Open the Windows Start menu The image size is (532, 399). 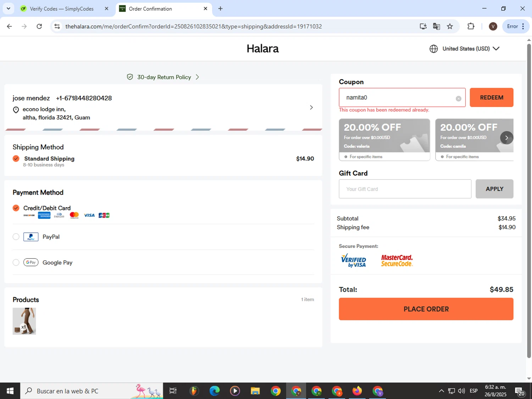[10, 391]
